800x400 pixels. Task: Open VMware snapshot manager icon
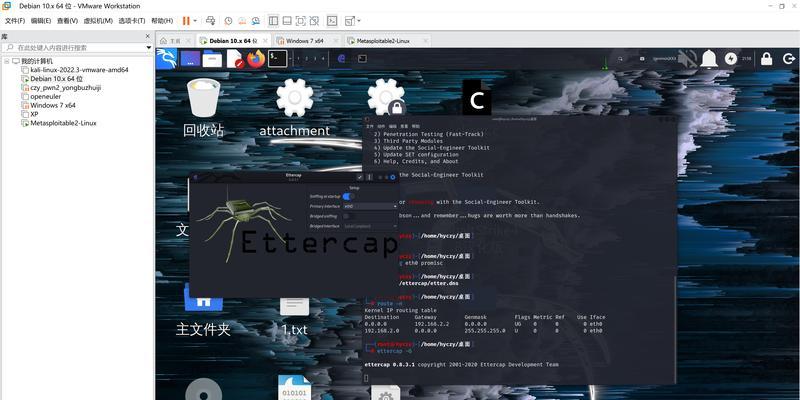[256, 21]
